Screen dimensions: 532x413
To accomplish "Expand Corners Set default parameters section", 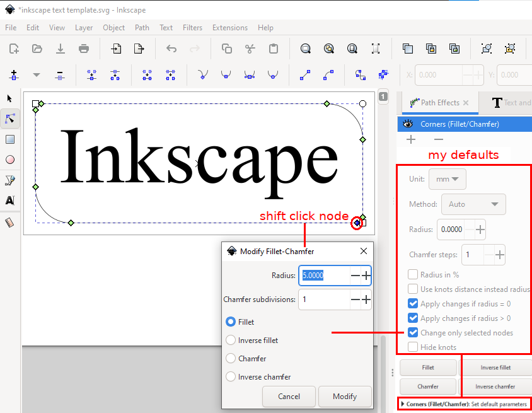I will click(x=464, y=404).
